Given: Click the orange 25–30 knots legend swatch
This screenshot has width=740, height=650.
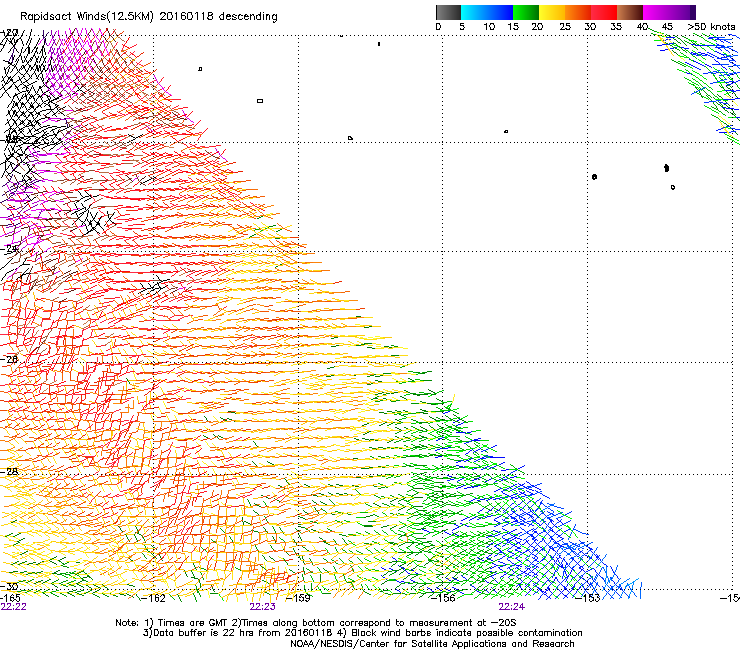Looking at the screenshot, I should pyautogui.click(x=578, y=12).
